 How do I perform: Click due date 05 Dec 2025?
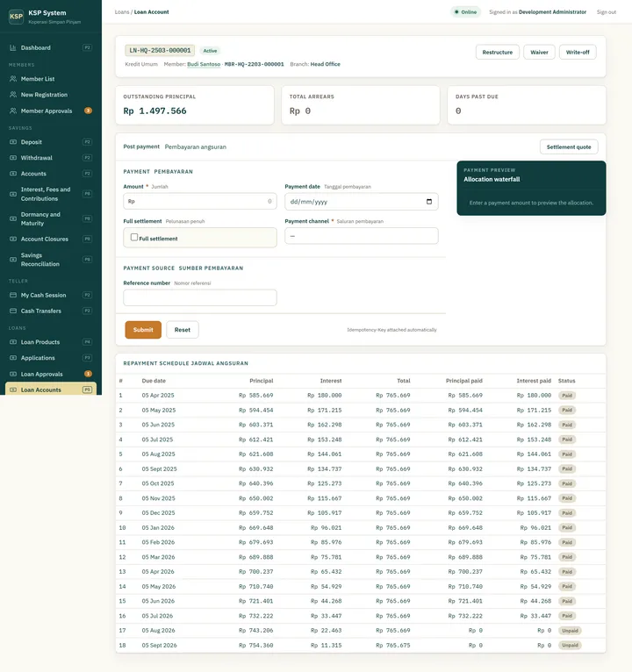pos(158,513)
